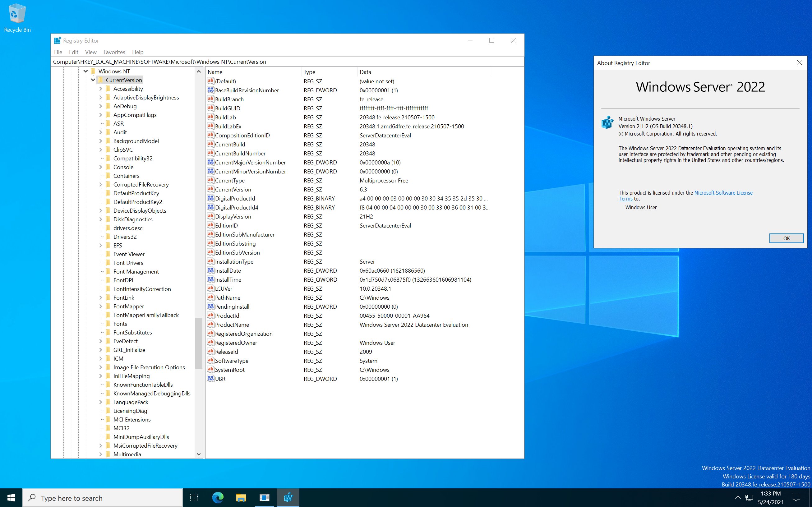
Task: Expand the Accessibility registry key
Action: point(100,89)
